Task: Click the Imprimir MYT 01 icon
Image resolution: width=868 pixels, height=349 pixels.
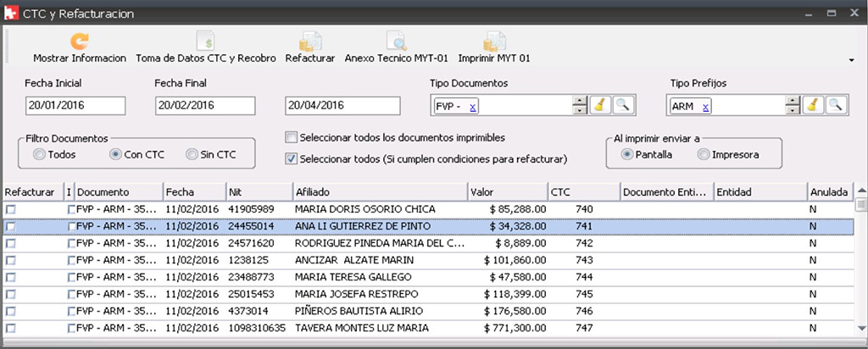Action: (493, 42)
